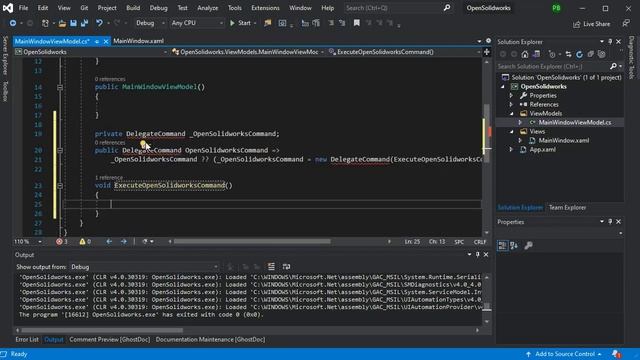Click Collapse All icon in Solution Explorer
This screenshot has width=640, height=360.
591,54
